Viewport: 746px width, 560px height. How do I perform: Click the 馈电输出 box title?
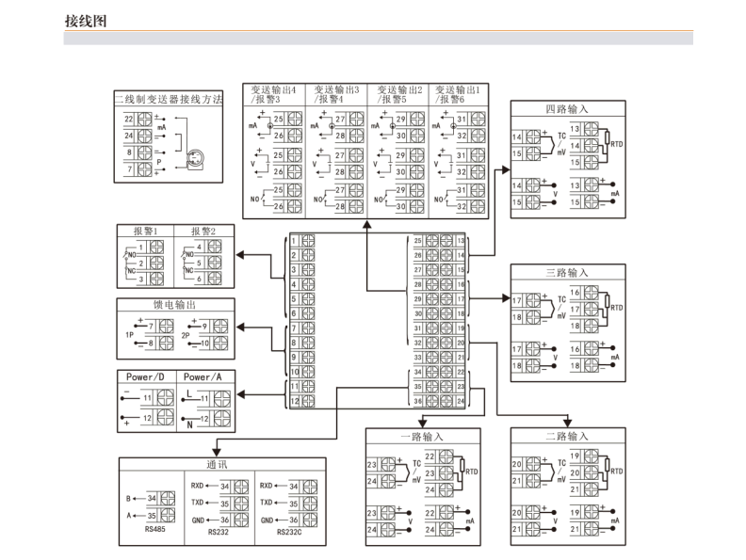coord(174,306)
